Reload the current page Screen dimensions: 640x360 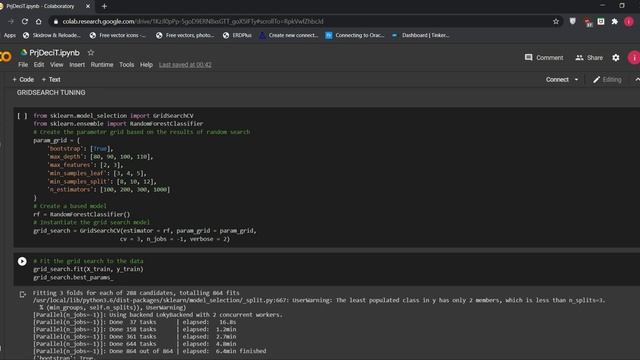click(25, 21)
